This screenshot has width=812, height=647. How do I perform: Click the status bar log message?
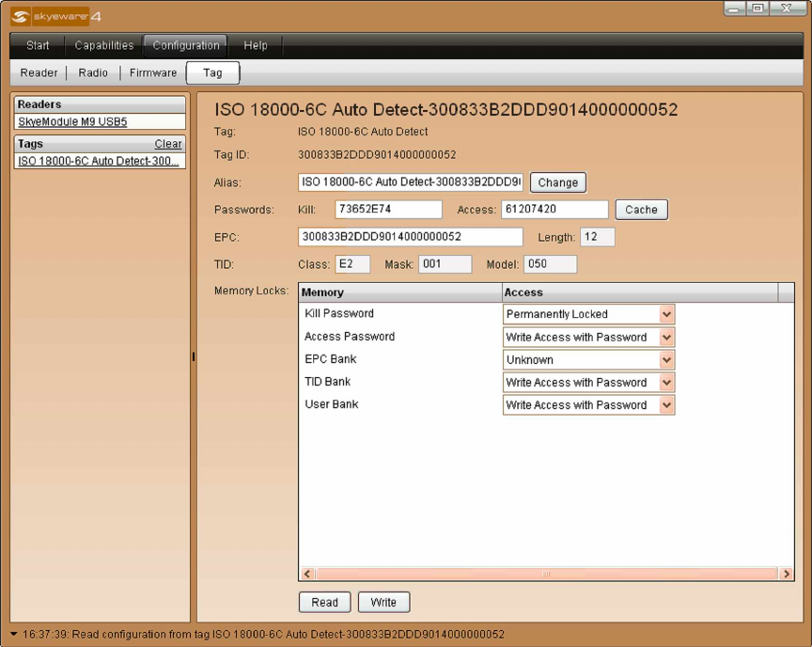point(263,634)
